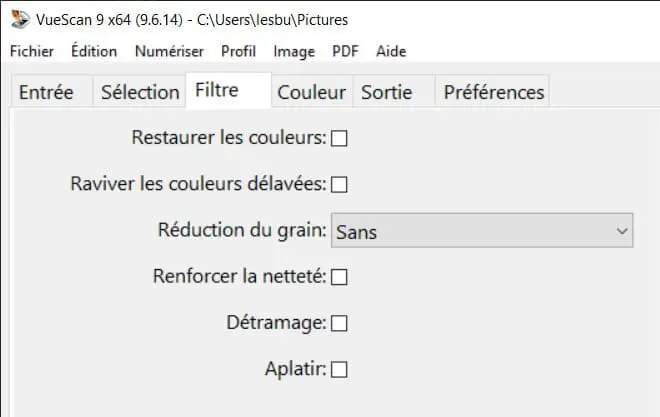Open the Image menu
Viewport: 660px width, 417px height.
(294, 52)
